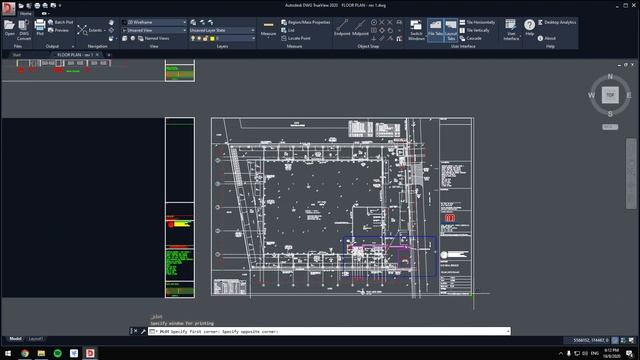Select the Pan hand tool
Image resolution: width=640 pixels, height=360 pixels.
111,22
